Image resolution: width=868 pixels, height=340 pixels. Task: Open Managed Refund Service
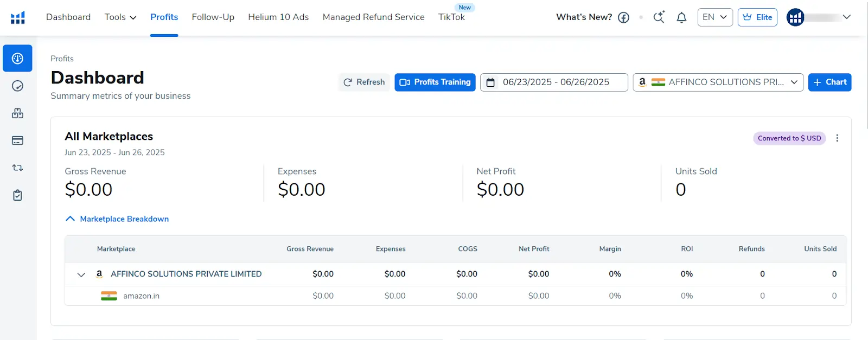point(373,17)
